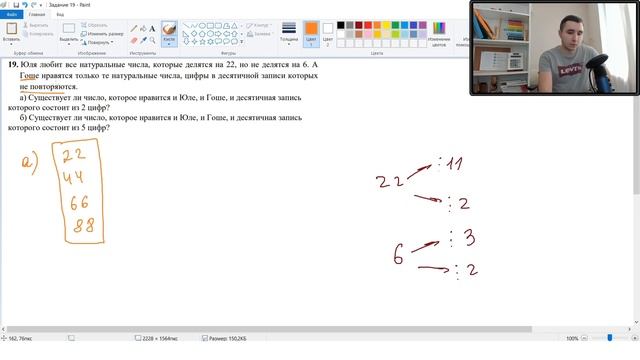Redo action in quick access toolbar
The width and height of the screenshot is (640, 360).
coord(34,5)
